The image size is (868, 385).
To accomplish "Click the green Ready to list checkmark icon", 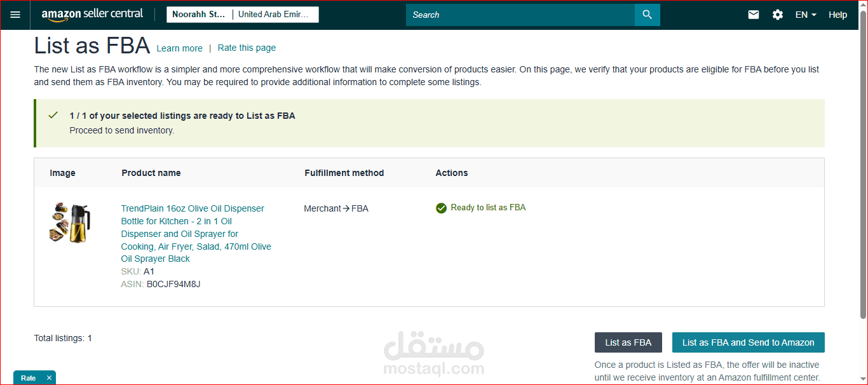I will 441,208.
